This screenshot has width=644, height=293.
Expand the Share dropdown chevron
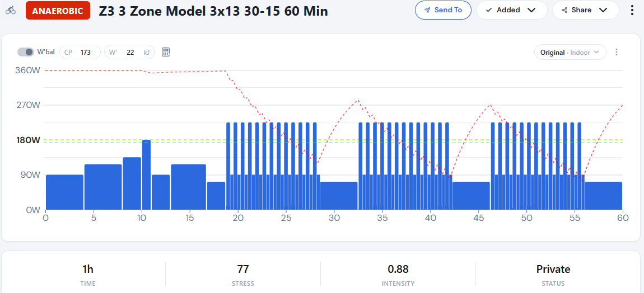pos(603,10)
